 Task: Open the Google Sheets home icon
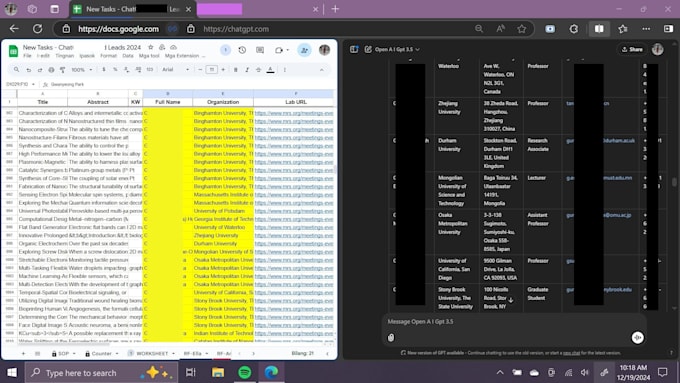tap(13, 51)
